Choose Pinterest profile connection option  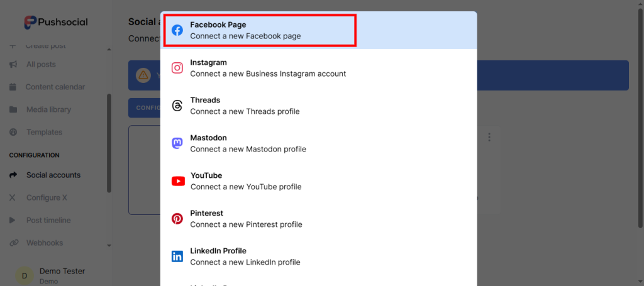[x=319, y=219]
